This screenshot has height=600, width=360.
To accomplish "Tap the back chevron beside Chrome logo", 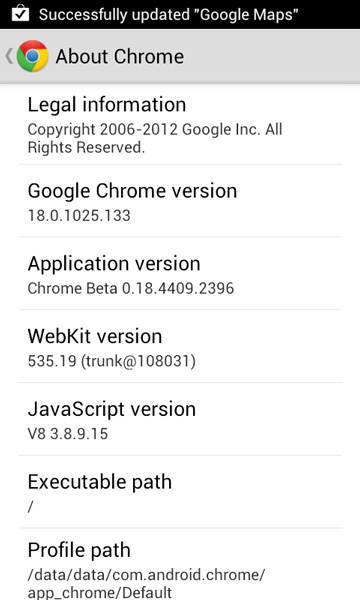I will pyautogui.click(x=9, y=56).
